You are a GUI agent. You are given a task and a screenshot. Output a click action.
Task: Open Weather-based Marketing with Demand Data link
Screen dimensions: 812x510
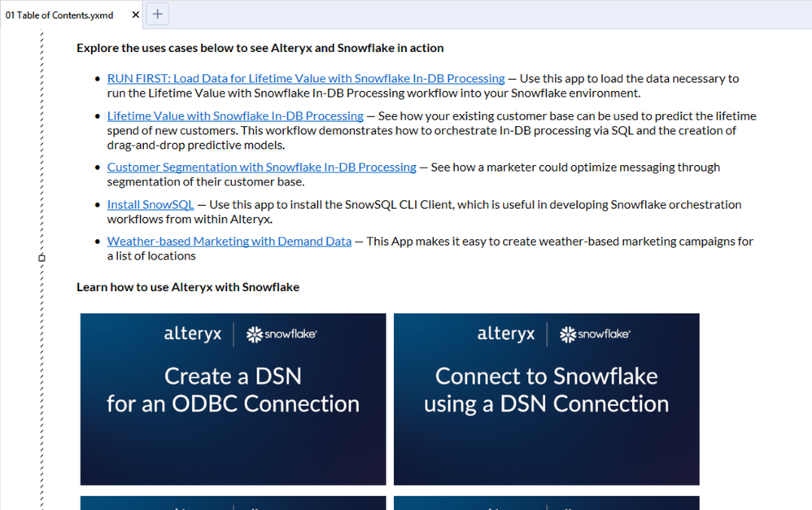click(229, 242)
